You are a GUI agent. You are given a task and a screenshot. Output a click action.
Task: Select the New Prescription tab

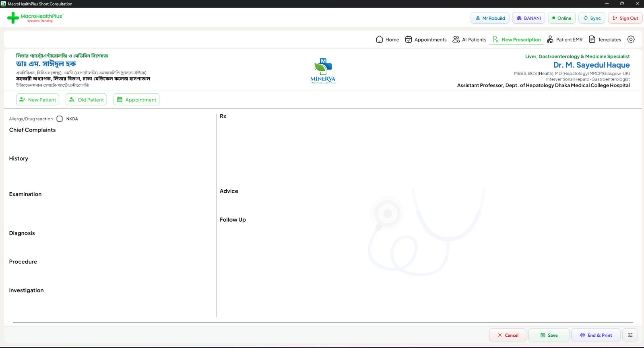pyautogui.click(x=516, y=39)
